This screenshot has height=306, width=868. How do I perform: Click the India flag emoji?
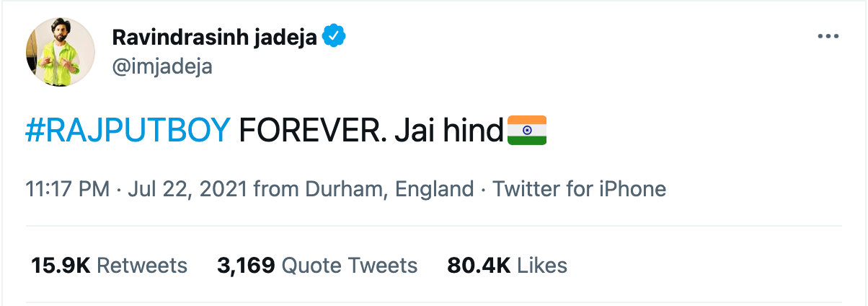point(527,131)
